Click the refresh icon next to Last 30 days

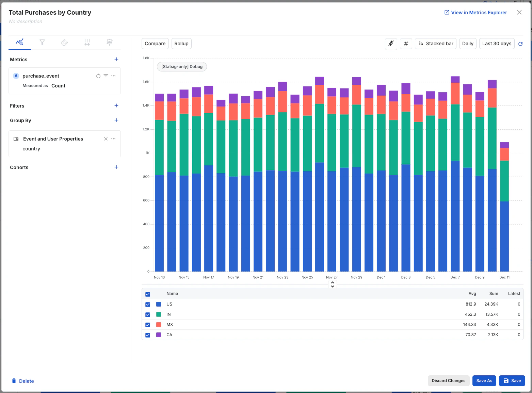pyautogui.click(x=520, y=44)
